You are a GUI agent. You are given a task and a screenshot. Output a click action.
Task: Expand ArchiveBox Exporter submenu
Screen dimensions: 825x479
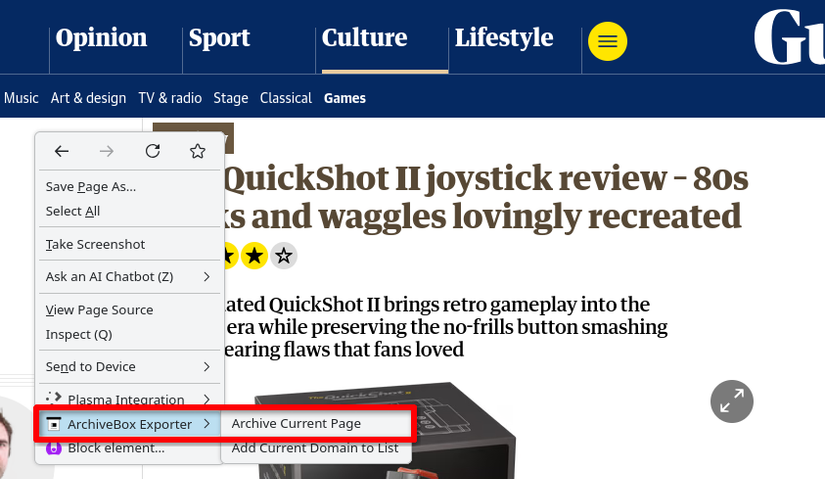coord(129,424)
